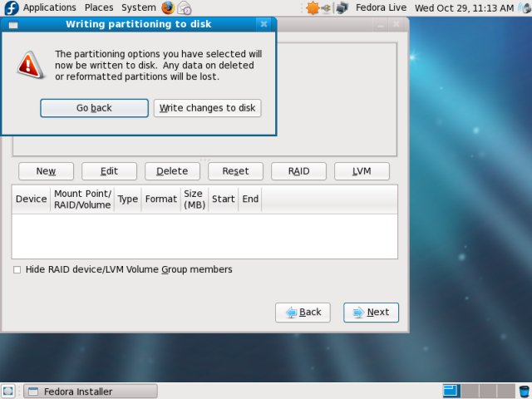Click the volume speaker icon in top panel
The image size is (532, 399).
[525, 7]
